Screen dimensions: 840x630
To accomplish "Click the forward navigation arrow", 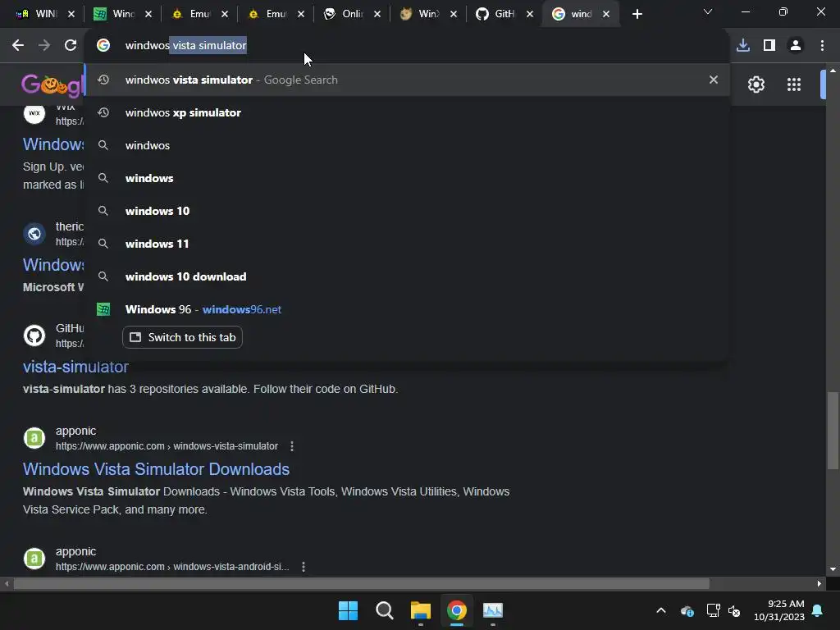I will pos(44,46).
